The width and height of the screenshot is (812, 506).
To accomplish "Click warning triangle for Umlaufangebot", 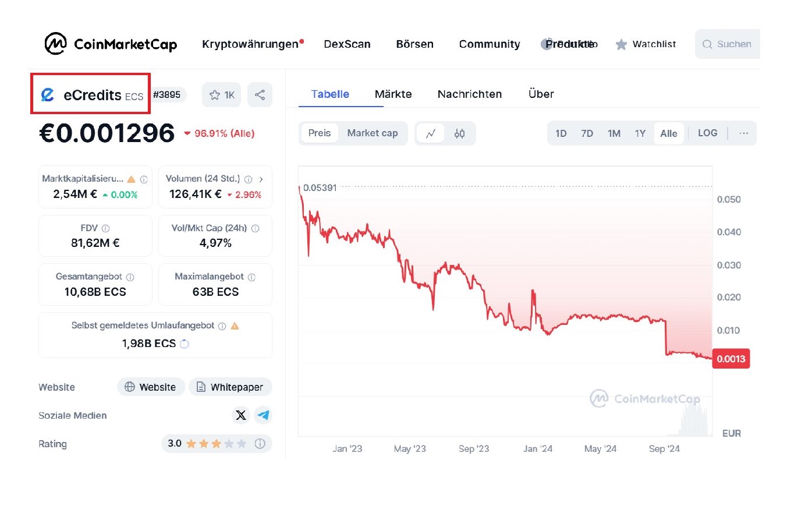I will click(235, 326).
